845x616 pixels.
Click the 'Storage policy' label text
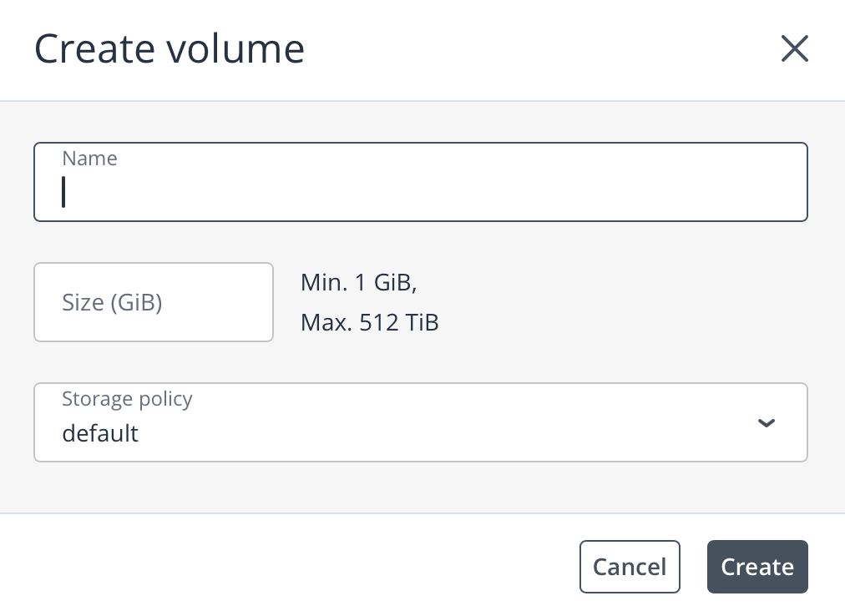pos(127,399)
